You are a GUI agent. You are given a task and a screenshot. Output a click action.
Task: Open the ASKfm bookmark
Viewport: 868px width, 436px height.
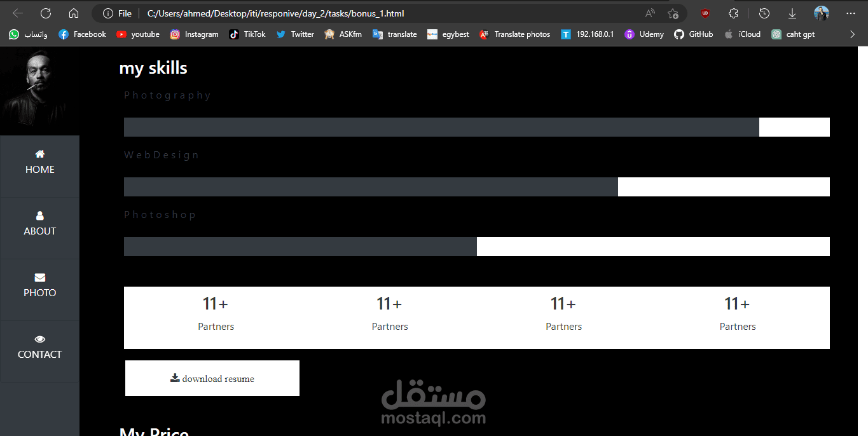pos(343,34)
